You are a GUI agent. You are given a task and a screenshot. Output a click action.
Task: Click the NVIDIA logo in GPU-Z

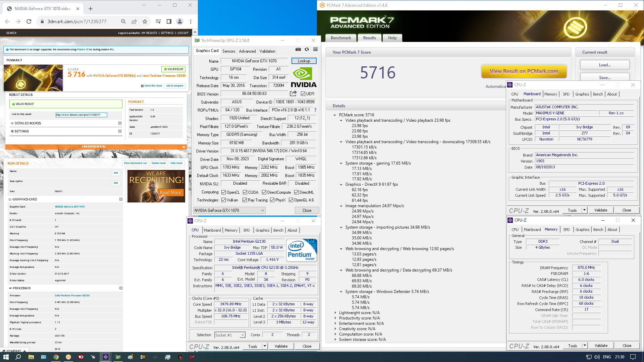click(x=304, y=77)
